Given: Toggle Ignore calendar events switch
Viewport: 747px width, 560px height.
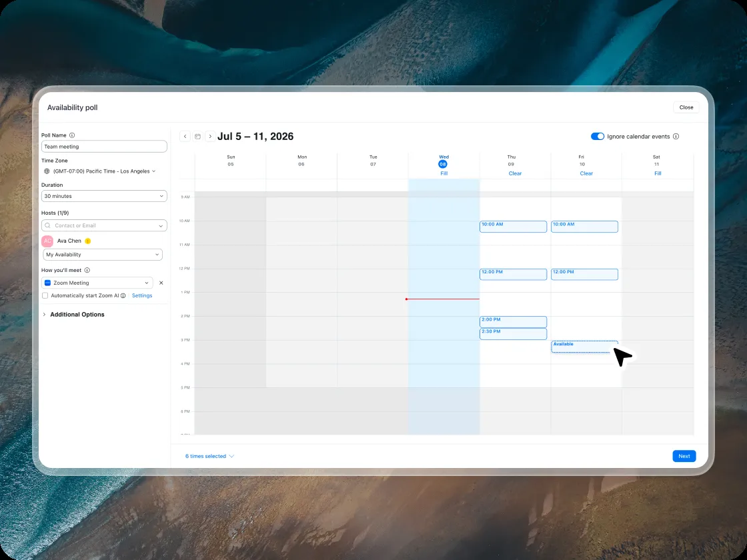Looking at the screenshot, I should [x=598, y=136].
